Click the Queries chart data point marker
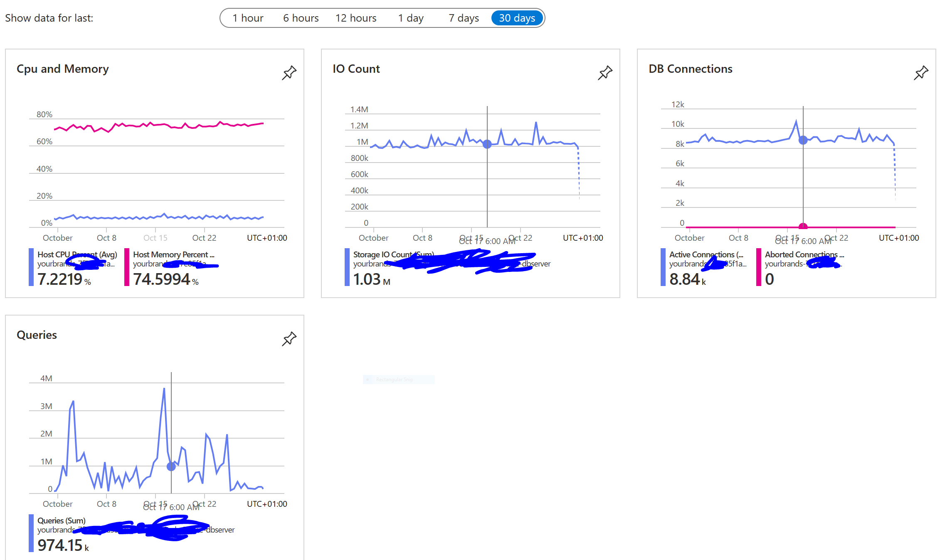 171,466
